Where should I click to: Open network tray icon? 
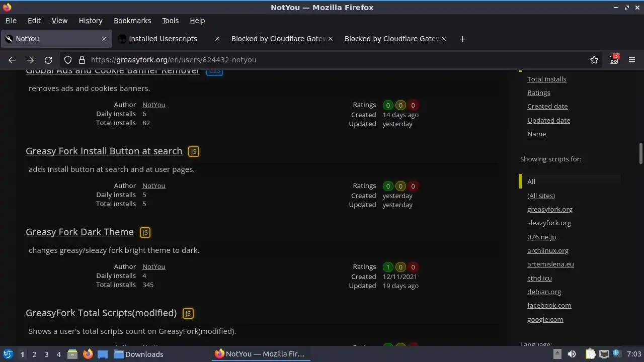click(x=604, y=354)
